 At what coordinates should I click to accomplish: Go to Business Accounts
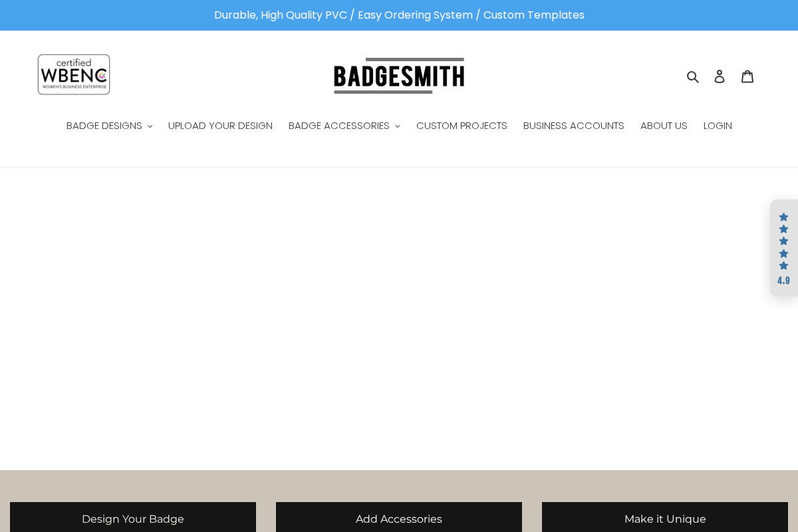[x=573, y=126]
